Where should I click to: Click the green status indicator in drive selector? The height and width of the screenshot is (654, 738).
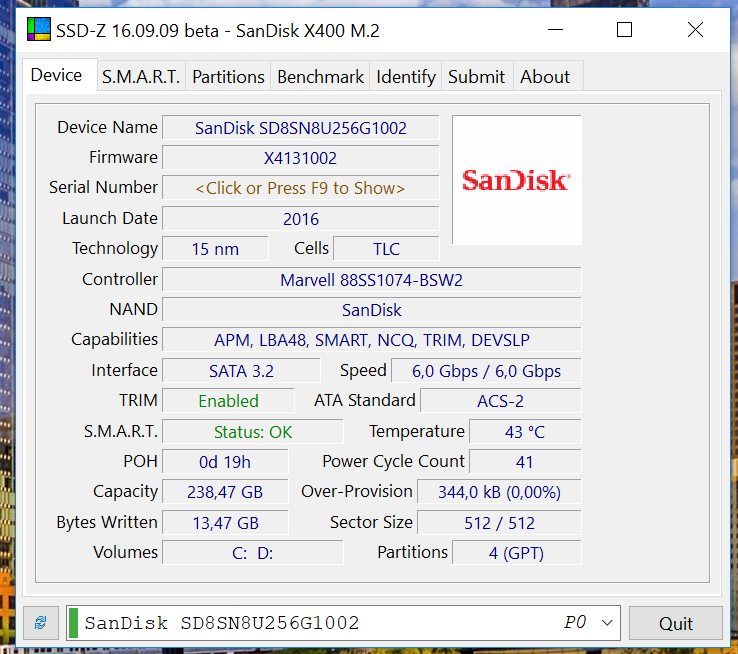pyautogui.click(x=73, y=623)
